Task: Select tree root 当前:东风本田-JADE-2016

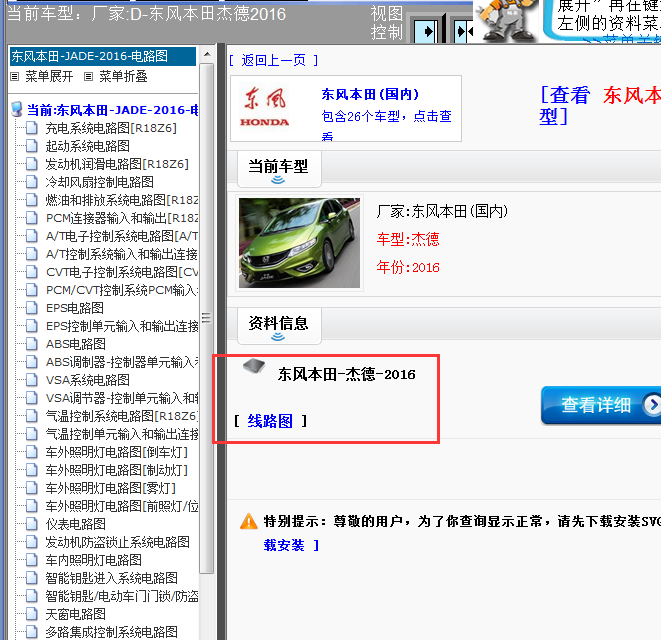Action: (x=113, y=110)
